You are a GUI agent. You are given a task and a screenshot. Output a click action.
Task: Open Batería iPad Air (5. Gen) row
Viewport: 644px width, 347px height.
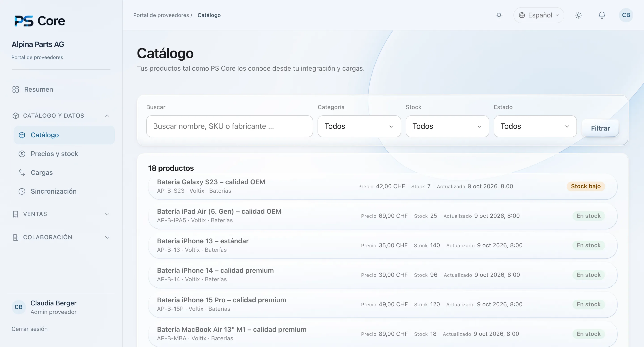383,216
